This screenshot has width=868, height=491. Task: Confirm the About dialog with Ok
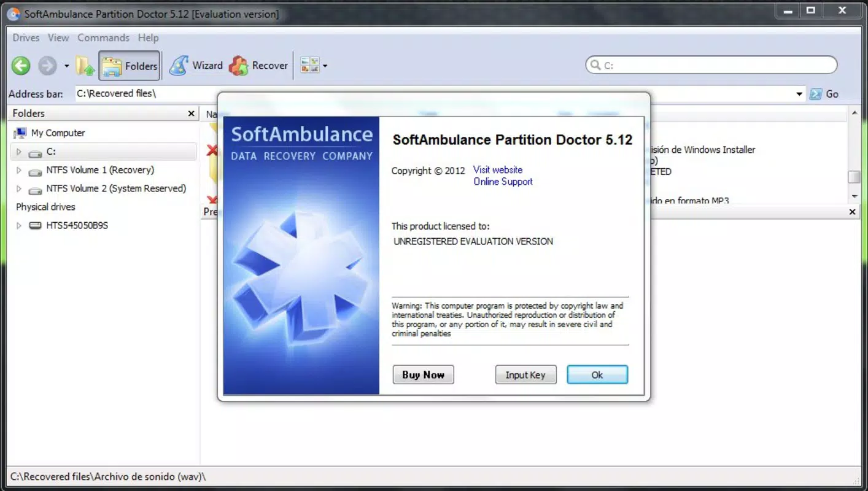[x=597, y=375]
